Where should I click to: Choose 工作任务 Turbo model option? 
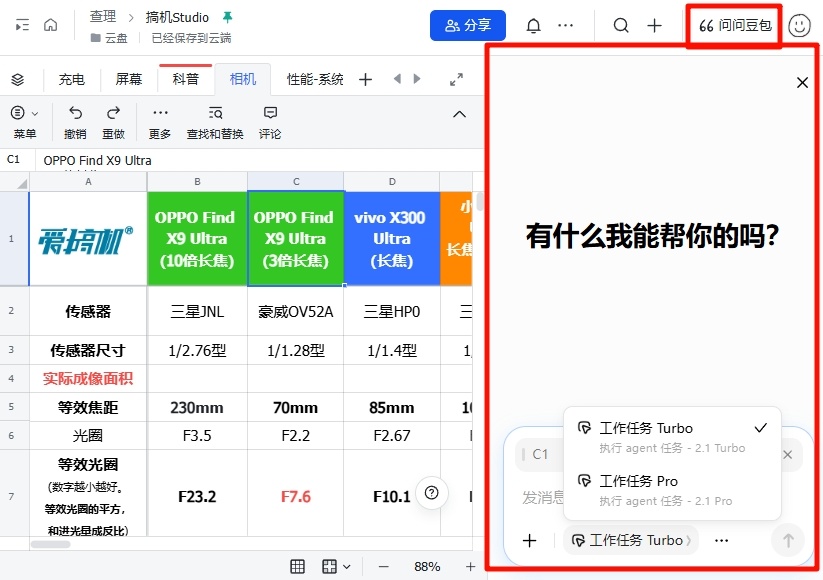coord(672,437)
